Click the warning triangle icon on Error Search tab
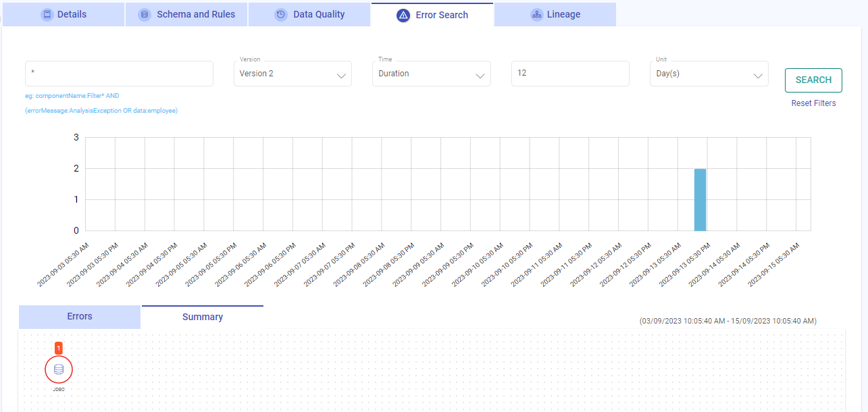The height and width of the screenshot is (412, 868). click(x=403, y=14)
